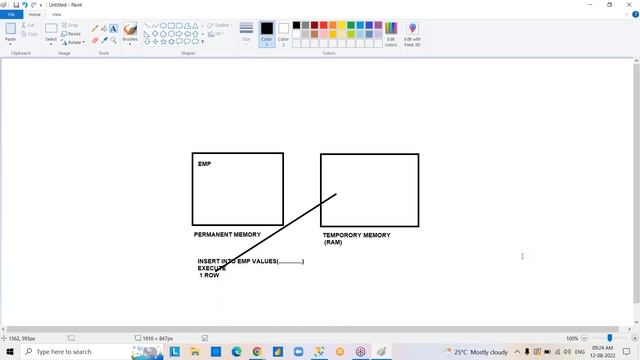640x360 pixels.
Task: Open Edit colors palette
Action: pos(391,34)
